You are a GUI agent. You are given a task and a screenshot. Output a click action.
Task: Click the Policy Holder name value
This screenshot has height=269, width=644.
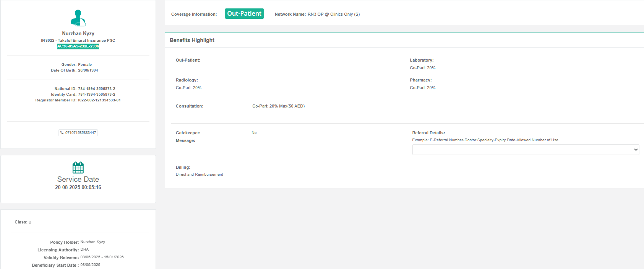point(92,242)
